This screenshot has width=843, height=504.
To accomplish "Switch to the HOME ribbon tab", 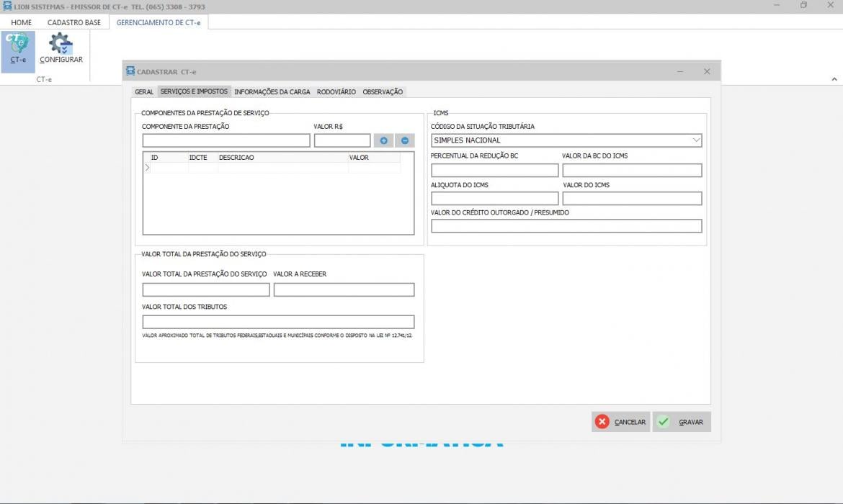I will 22,22.
